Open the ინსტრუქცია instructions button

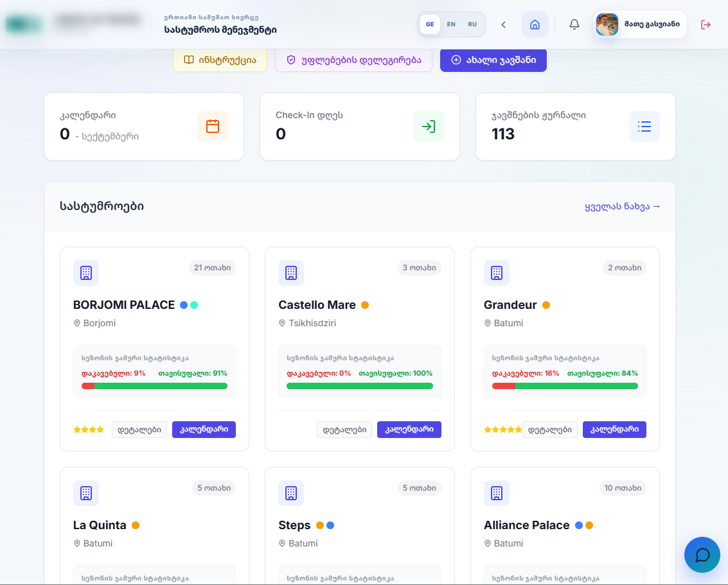(220, 60)
